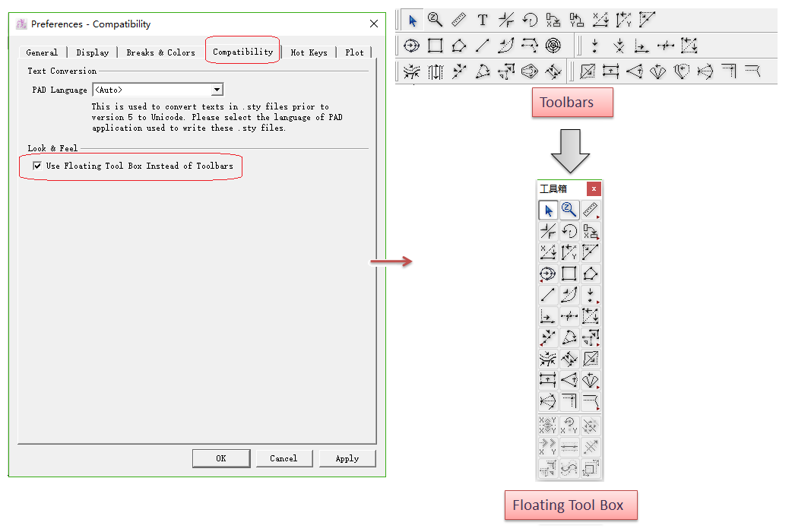Select the line drawing tool
The width and height of the screenshot is (792, 532).
click(x=482, y=46)
